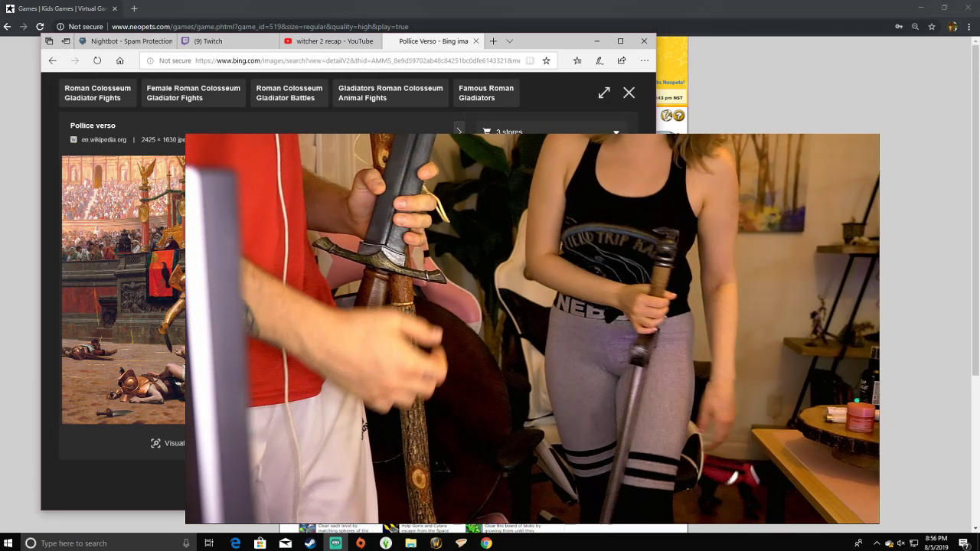Image resolution: width=980 pixels, height=551 pixels.
Task: Open Edge reading view book icon
Action: tap(530, 60)
